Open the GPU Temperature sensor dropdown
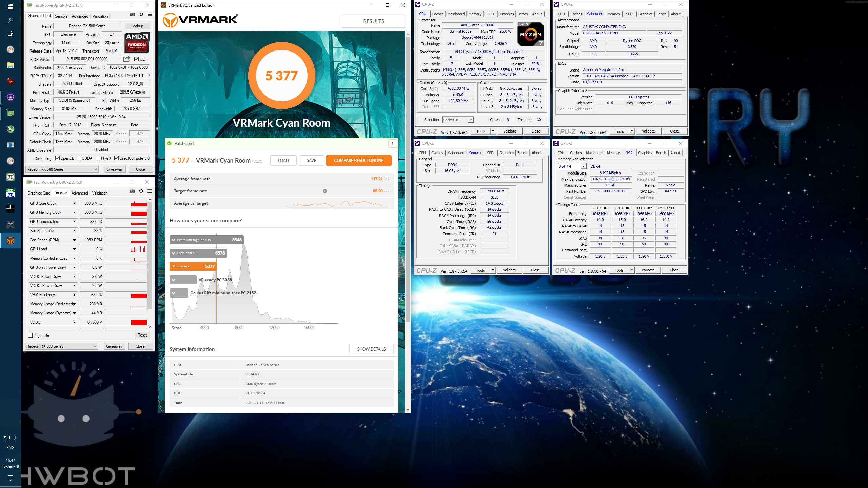This screenshot has width=868, height=488. point(74,222)
